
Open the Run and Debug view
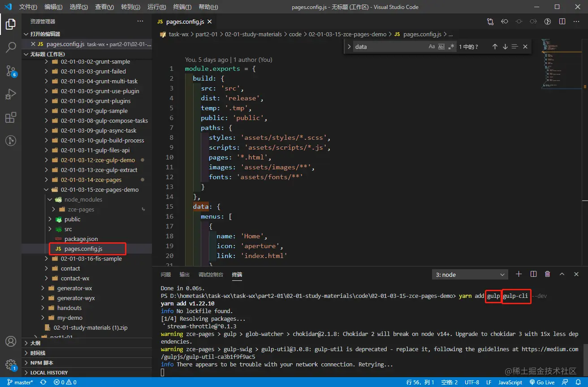point(11,94)
